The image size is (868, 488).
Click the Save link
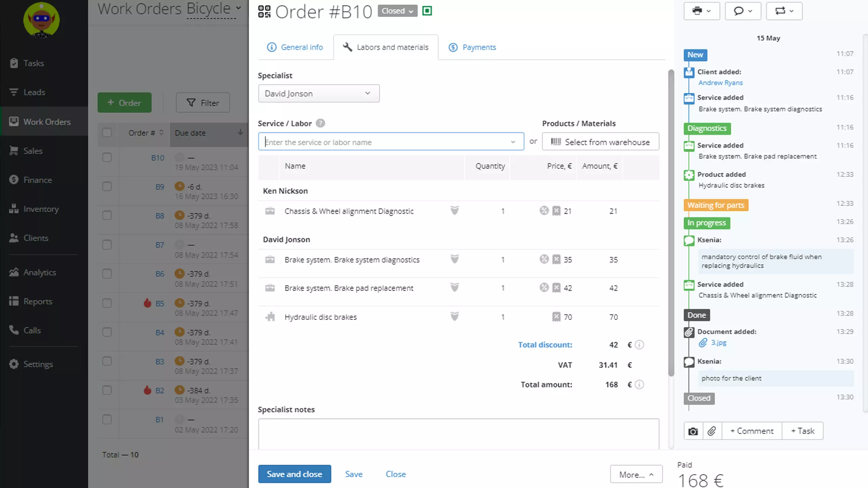coord(354,474)
